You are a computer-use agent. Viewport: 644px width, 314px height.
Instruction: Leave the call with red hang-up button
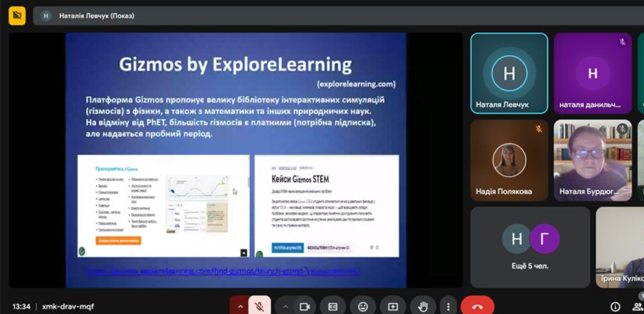click(x=477, y=307)
